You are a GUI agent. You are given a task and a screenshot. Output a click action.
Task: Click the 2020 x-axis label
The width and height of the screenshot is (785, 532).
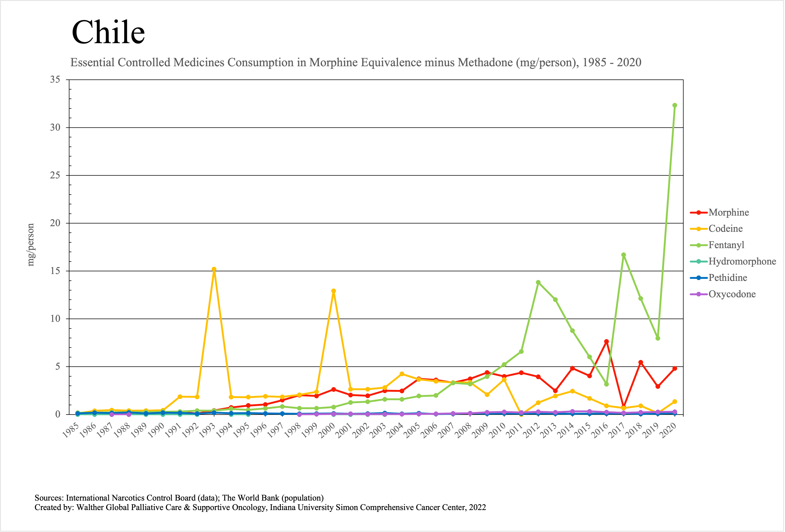668,430
